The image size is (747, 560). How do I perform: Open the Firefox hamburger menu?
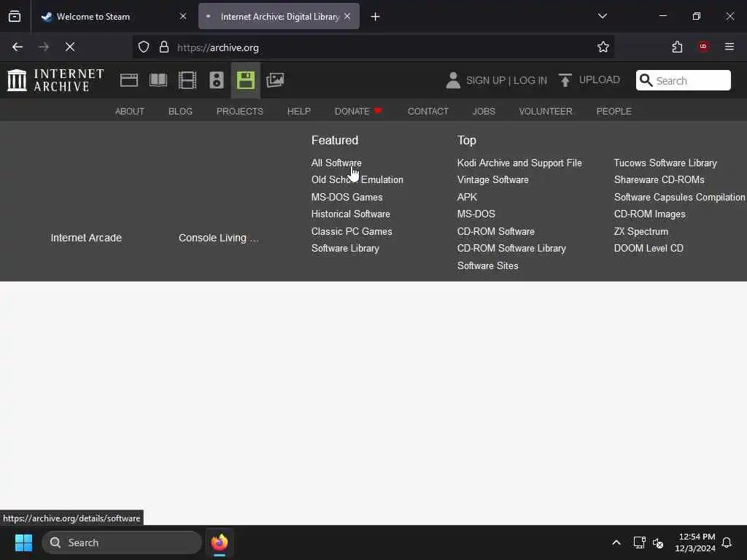click(x=729, y=47)
